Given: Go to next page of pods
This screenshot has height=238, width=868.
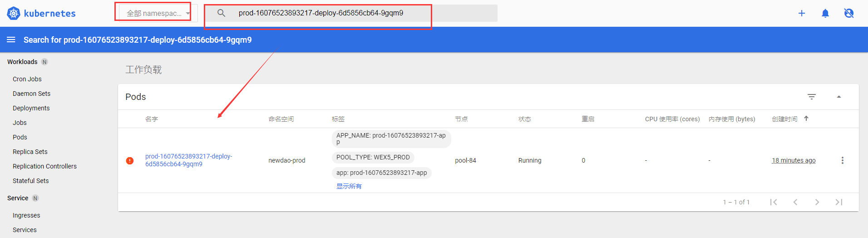Looking at the screenshot, I should (817, 202).
